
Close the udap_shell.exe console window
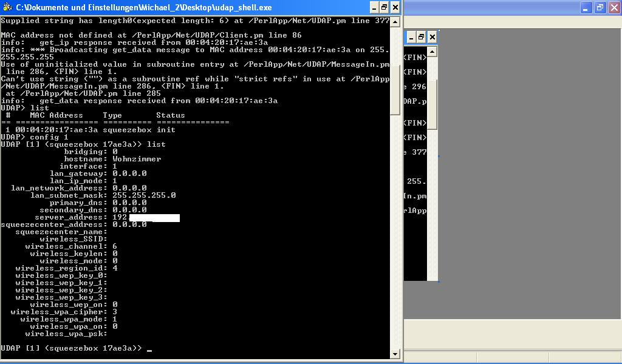click(395, 7)
